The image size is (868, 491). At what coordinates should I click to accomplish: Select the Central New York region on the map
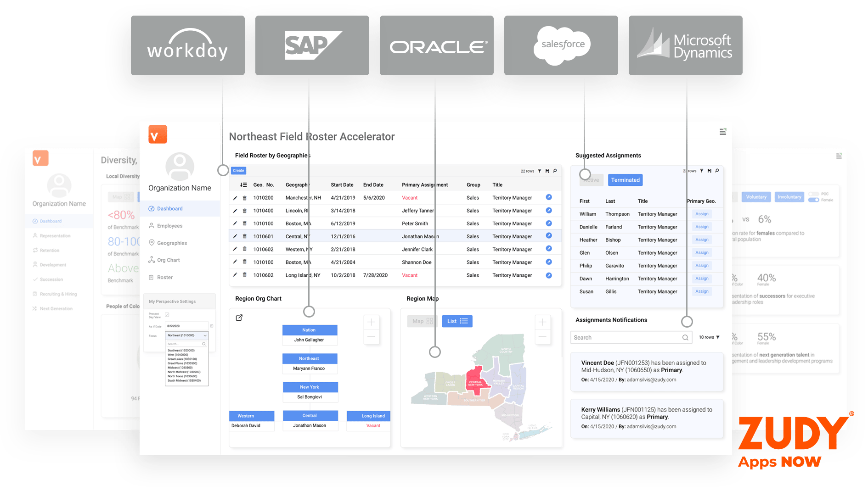click(476, 382)
